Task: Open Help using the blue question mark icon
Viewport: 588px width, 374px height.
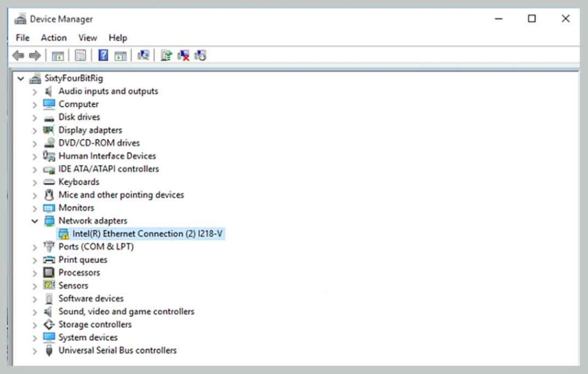Action: coord(104,55)
